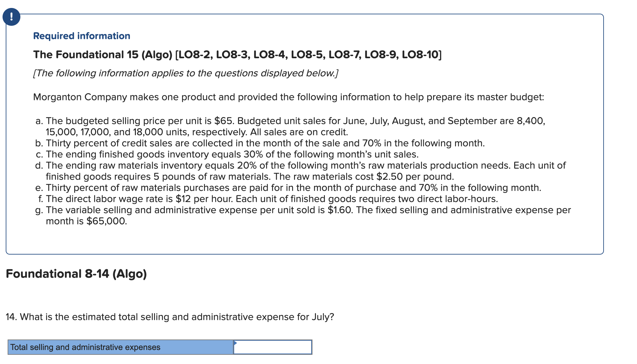Open the Required information link

[x=81, y=36]
